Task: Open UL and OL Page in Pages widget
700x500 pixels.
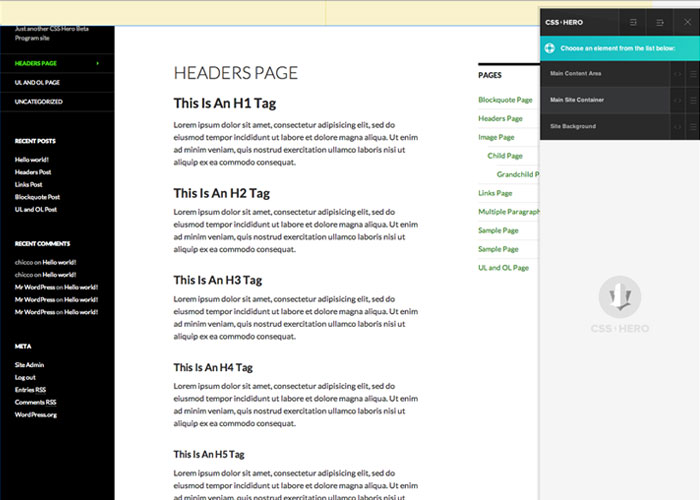Action: (504, 268)
